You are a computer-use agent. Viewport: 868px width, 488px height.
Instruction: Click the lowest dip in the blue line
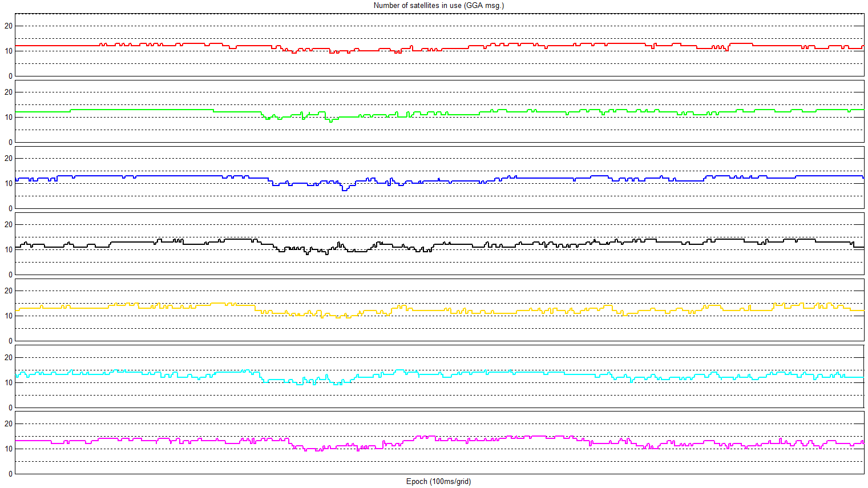tap(344, 190)
